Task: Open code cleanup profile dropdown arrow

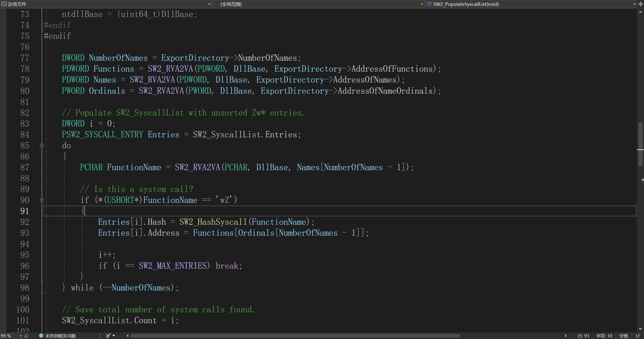Action: coord(114,336)
